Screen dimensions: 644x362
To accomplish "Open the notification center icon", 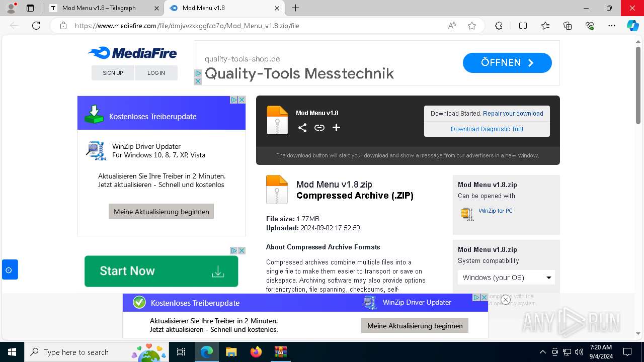I will pos(627,352).
